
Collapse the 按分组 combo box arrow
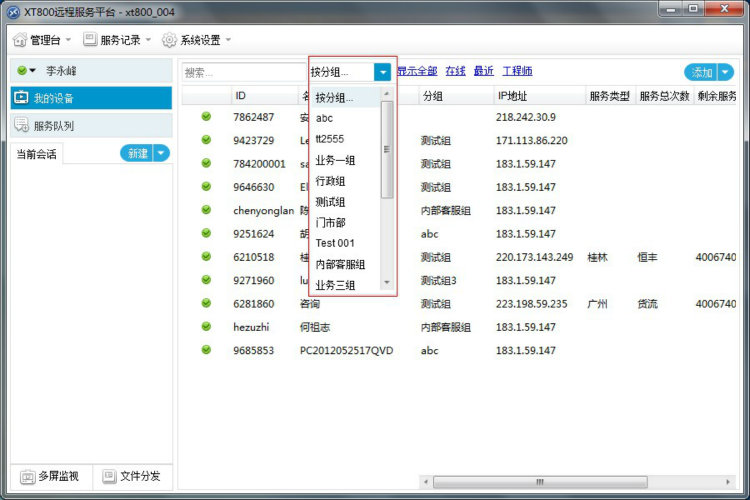(x=383, y=72)
